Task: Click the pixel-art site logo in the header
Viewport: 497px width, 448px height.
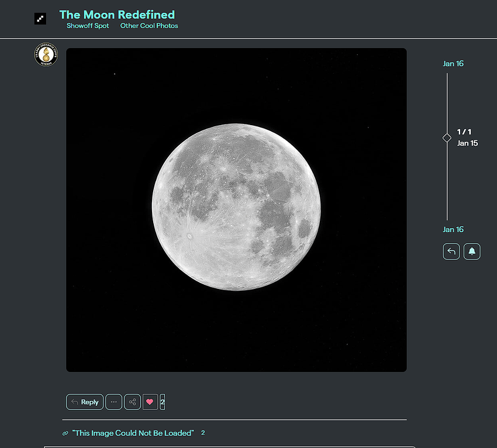Action: [40, 18]
